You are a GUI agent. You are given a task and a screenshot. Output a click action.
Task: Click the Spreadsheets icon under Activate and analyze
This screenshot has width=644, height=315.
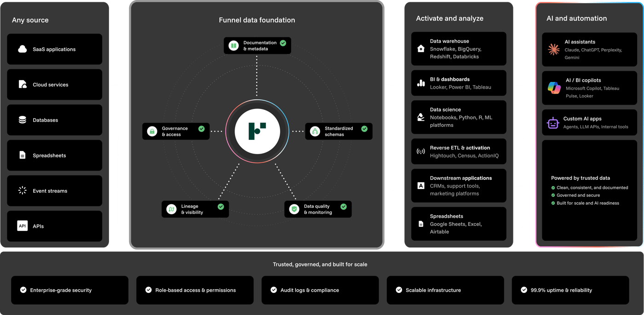point(420,224)
